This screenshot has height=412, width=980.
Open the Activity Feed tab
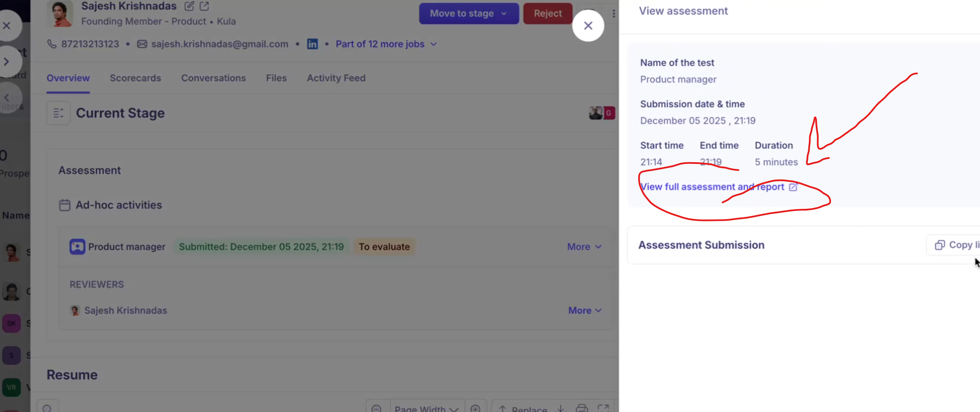pos(336,78)
